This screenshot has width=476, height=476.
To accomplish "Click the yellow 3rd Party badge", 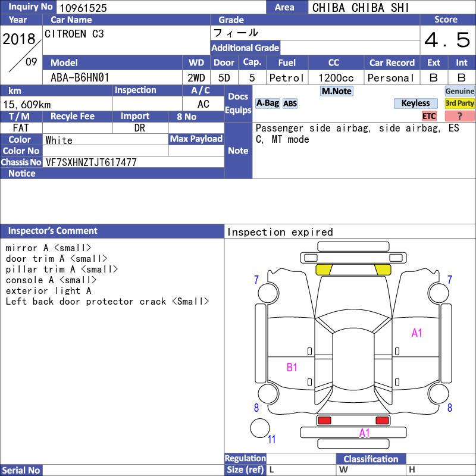I will 459,103.
